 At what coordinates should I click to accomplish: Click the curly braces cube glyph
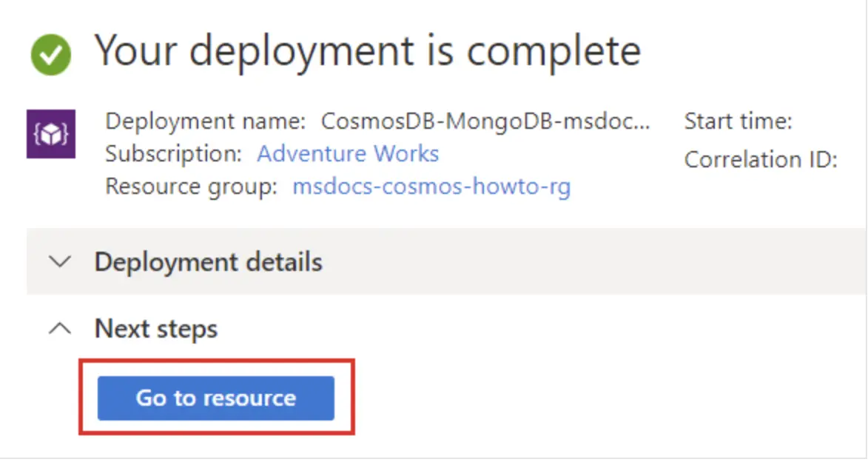point(51,134)
